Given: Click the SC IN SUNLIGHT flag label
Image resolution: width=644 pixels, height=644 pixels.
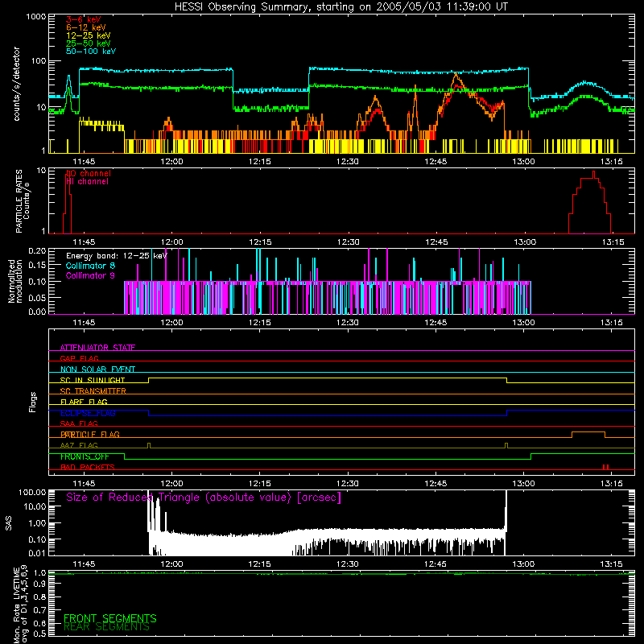Looking at the screenshot, I should 93,380.
